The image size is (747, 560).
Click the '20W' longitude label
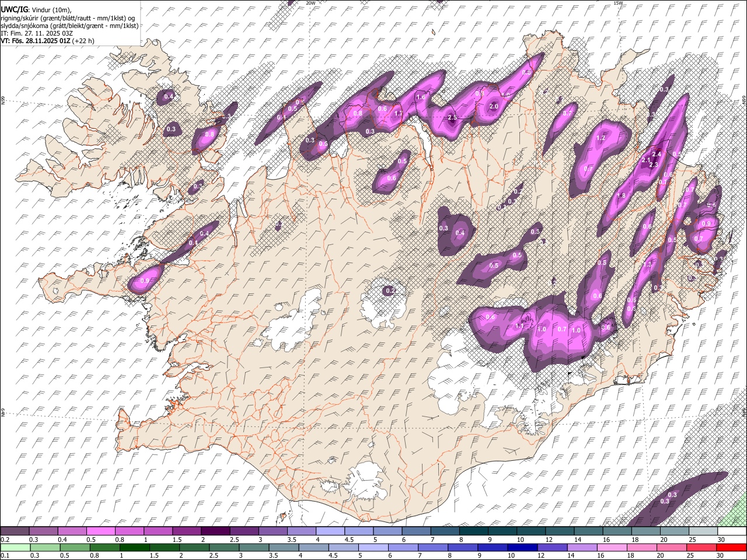310,3
